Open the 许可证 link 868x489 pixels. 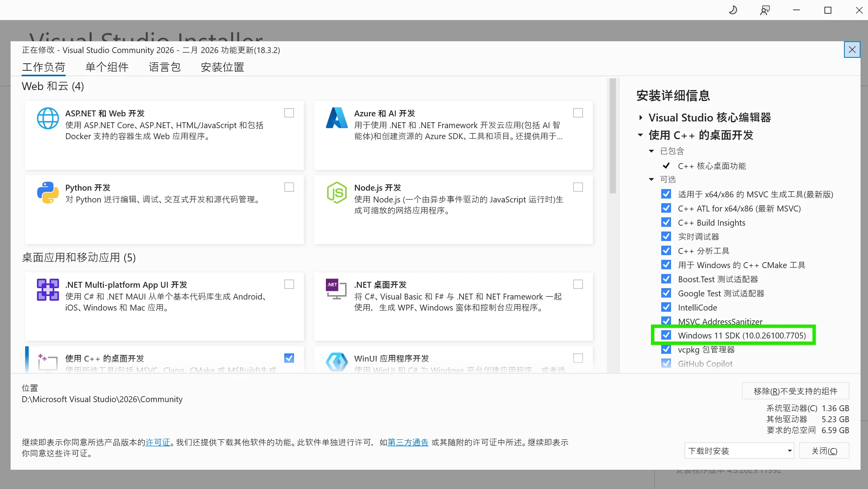[x=158, y=442]
